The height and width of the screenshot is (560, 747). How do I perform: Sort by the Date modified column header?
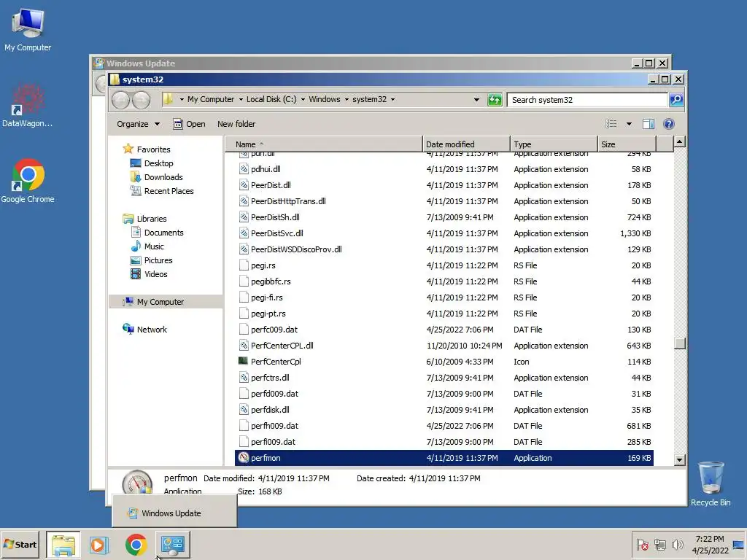click(466, 144)
